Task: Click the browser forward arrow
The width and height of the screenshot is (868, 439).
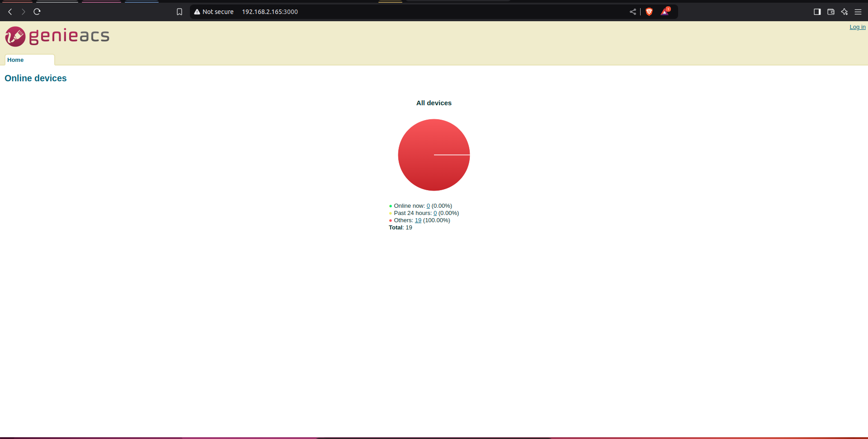Action: (x=24, y=12)
